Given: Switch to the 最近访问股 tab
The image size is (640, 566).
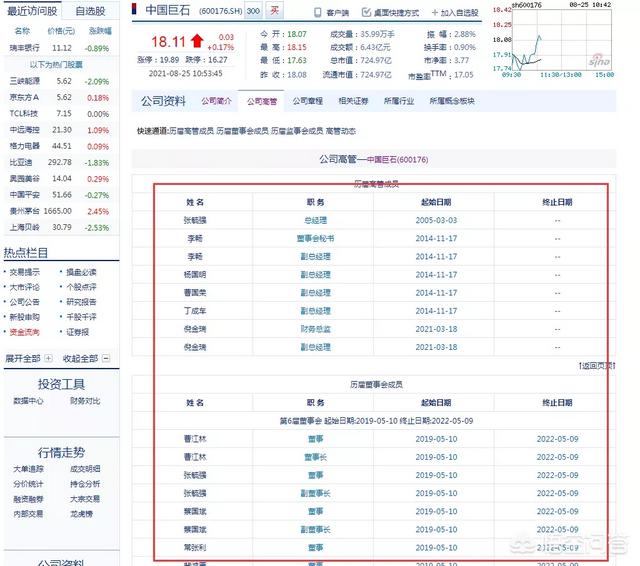Looking at the screenshot, I should point(32,11).
